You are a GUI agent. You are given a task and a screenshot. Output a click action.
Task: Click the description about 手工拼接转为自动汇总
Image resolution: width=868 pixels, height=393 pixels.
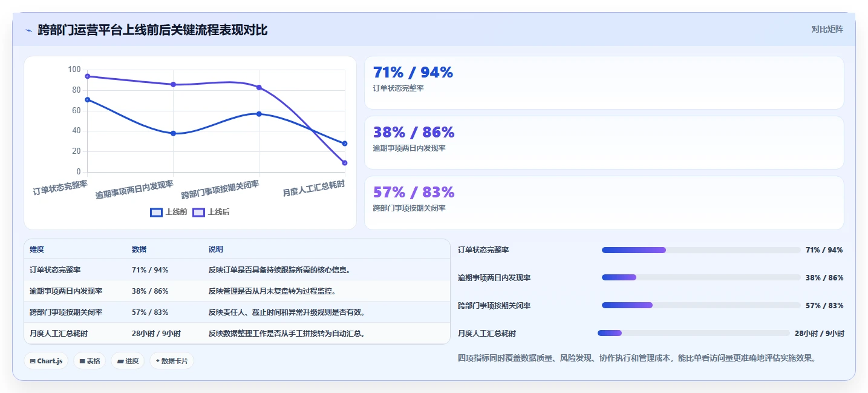(287, 334)
